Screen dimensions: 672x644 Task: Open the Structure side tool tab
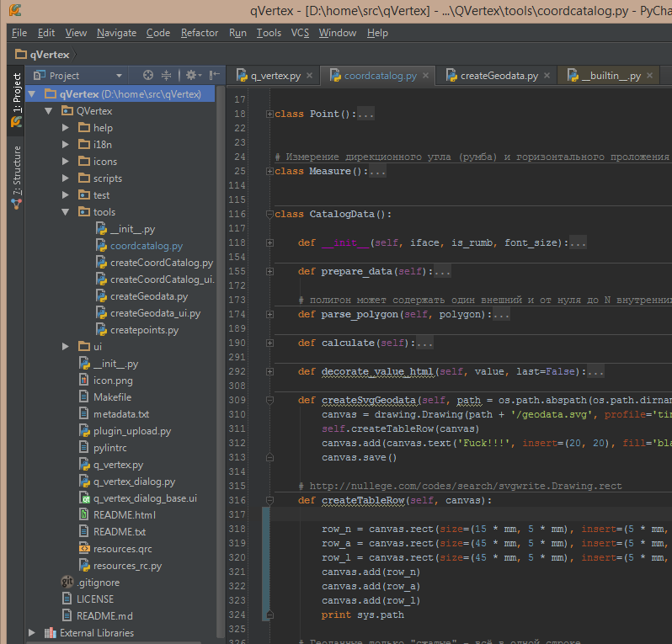16,171
